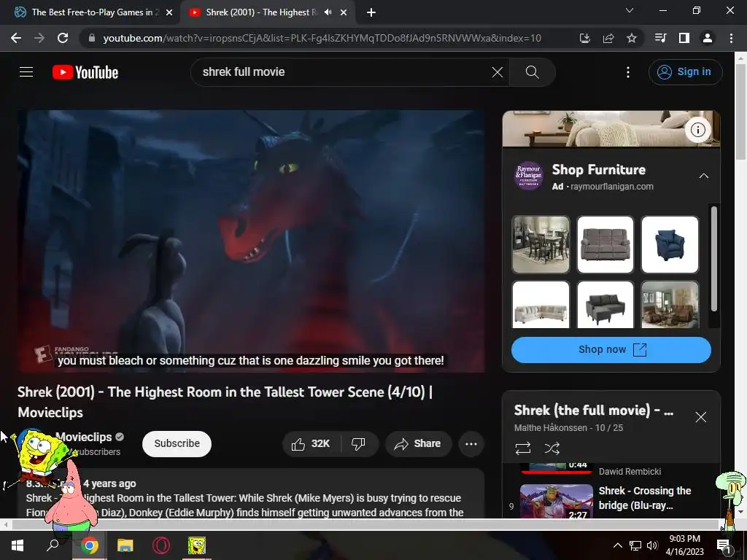Open the brown living room set thumbnail
This screenshot has height=560, width=747.
click(x=670, y=305)
